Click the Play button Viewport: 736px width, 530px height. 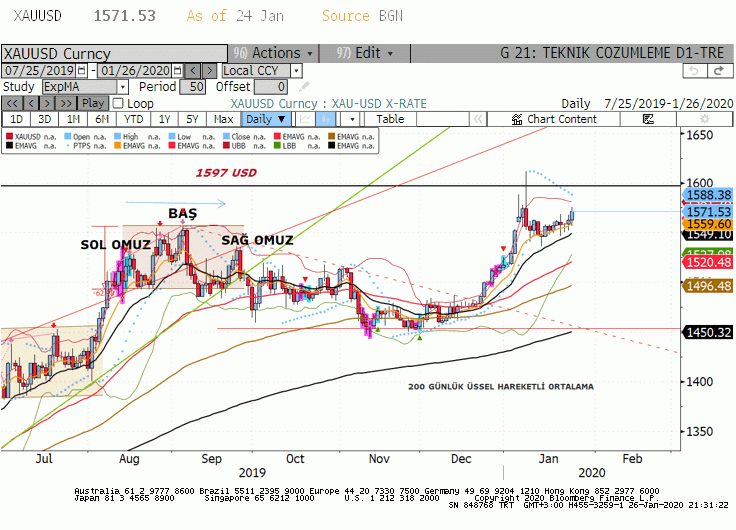coord(93,103)
